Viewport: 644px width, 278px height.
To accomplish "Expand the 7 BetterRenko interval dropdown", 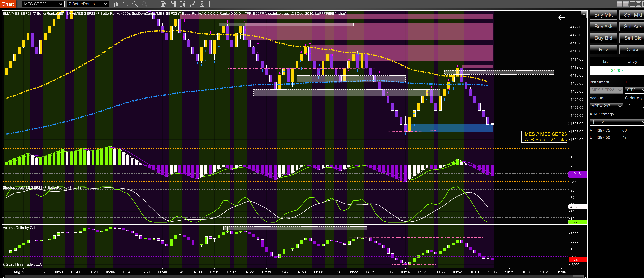I will point(88,4).
